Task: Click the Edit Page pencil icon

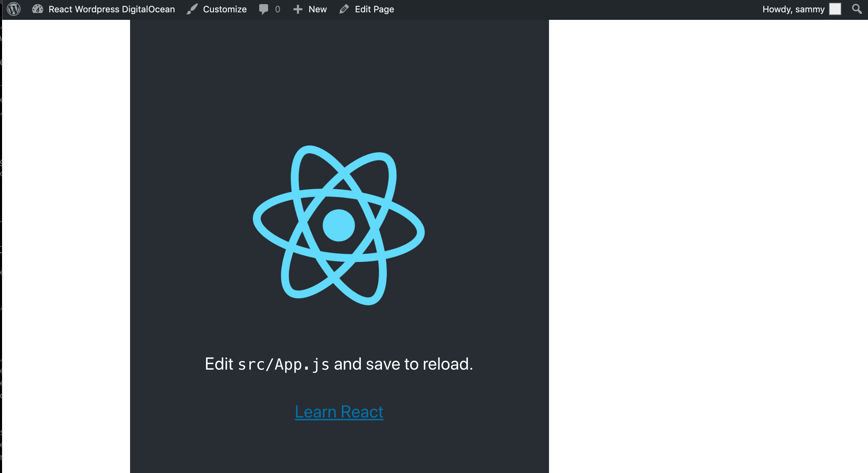Action: (344, 9)
